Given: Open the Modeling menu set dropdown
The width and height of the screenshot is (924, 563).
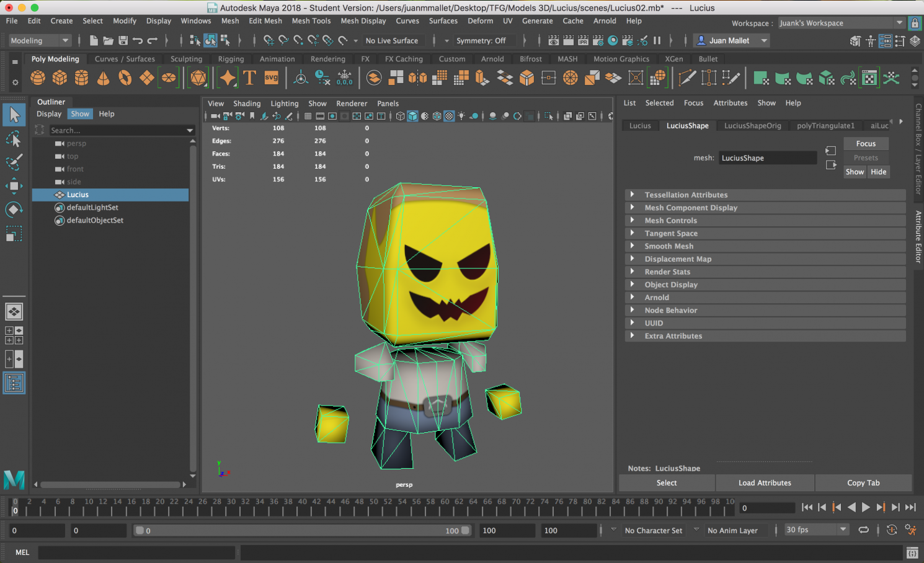Looking at the screenshot, I should click(40, 41).
